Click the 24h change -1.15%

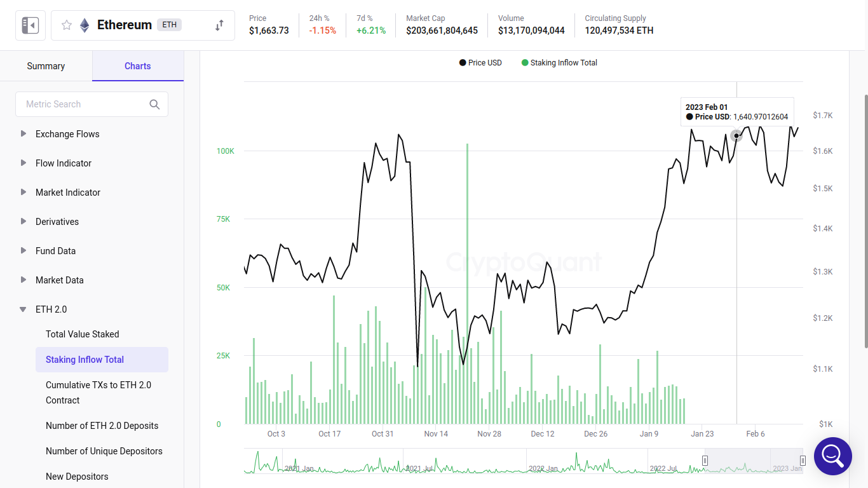(323, 30)
